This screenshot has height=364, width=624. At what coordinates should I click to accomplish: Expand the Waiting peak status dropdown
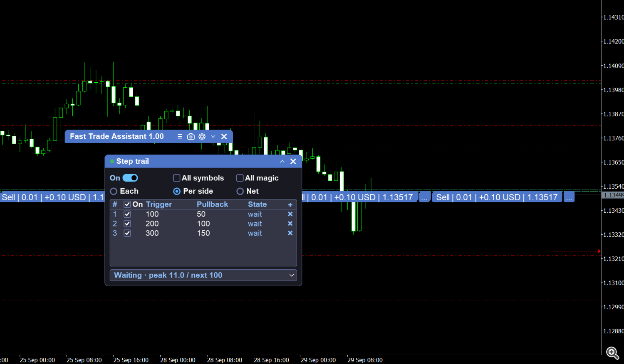[x=203, y=275]
